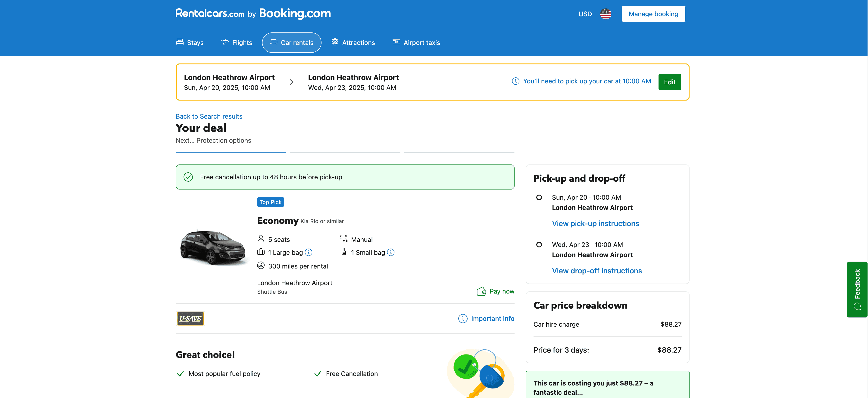This screenshot has width=868, height=398.
Task: Click the Kia Rio car thumbnail
Action: point(213,247)
